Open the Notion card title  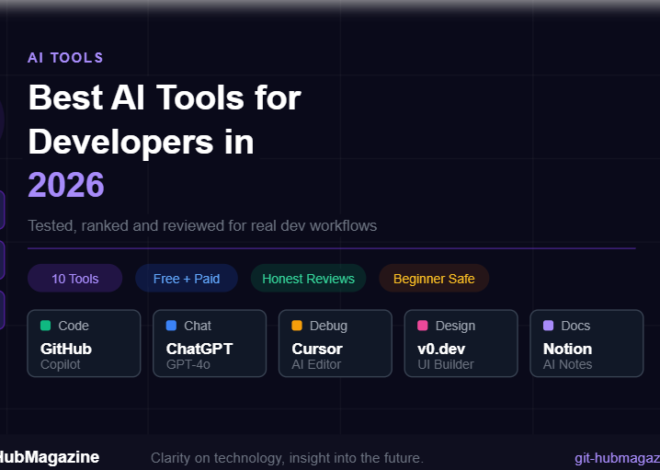[567, 349]
